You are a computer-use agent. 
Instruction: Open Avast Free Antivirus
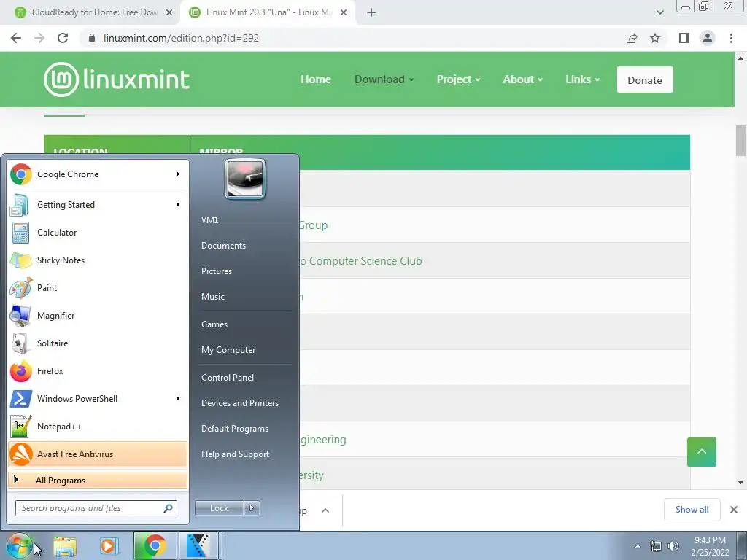[x=98, y=454]
